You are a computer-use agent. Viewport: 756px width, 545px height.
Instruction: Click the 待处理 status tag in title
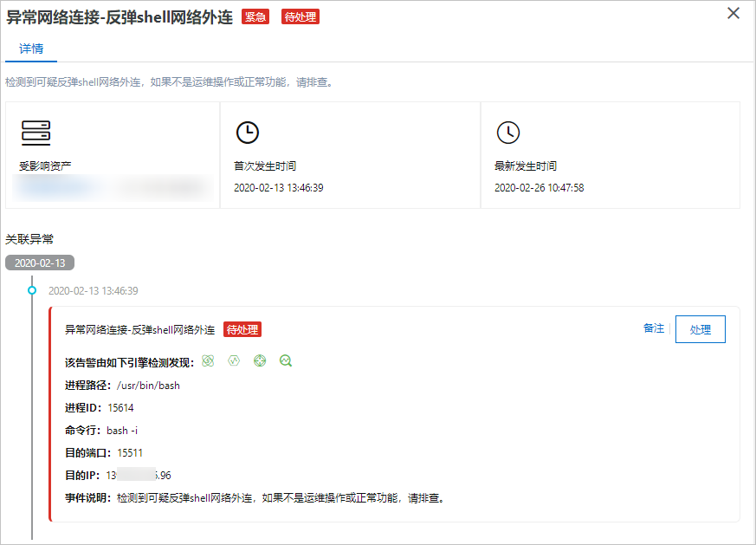[x=300, y=16]
